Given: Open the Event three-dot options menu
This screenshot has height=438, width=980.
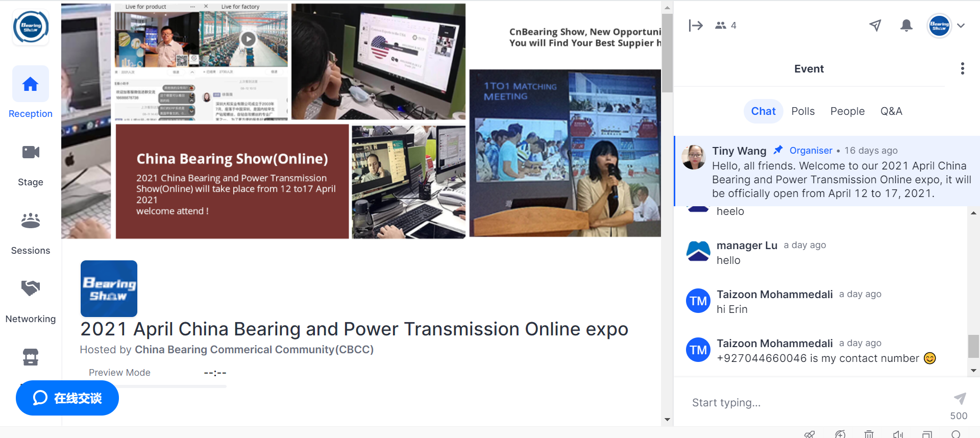Looking at the screenshot, I should click(x=963, y=68).
